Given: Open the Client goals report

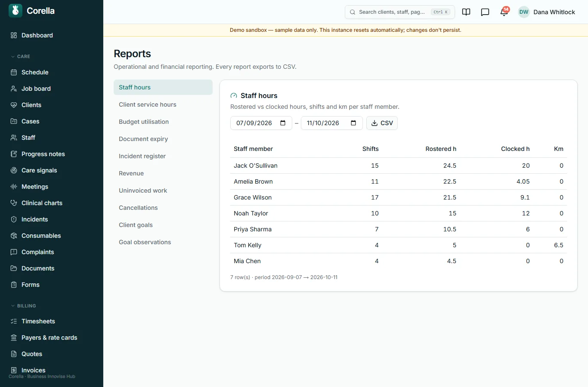Looking at the screenshot, I should click(x=163, y=225).
